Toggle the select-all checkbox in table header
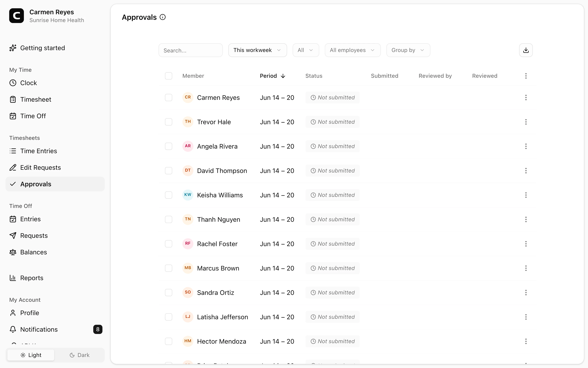The height and width of the screenshot is (368, 588). (x=169, y=76)
